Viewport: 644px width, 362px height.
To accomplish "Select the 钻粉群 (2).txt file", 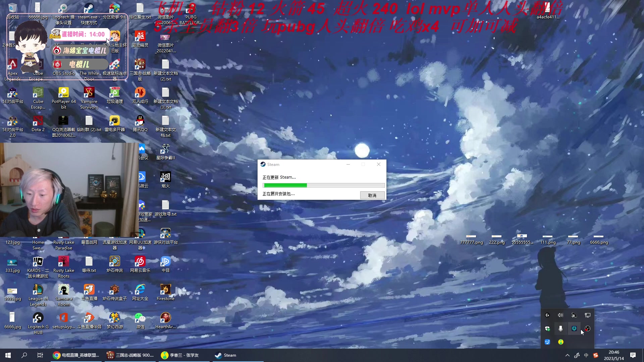I will [89, 123].
